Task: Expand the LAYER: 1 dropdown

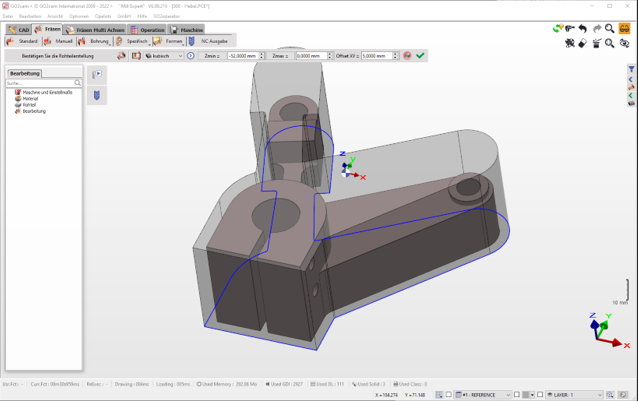Action: [x=600, y=395]
